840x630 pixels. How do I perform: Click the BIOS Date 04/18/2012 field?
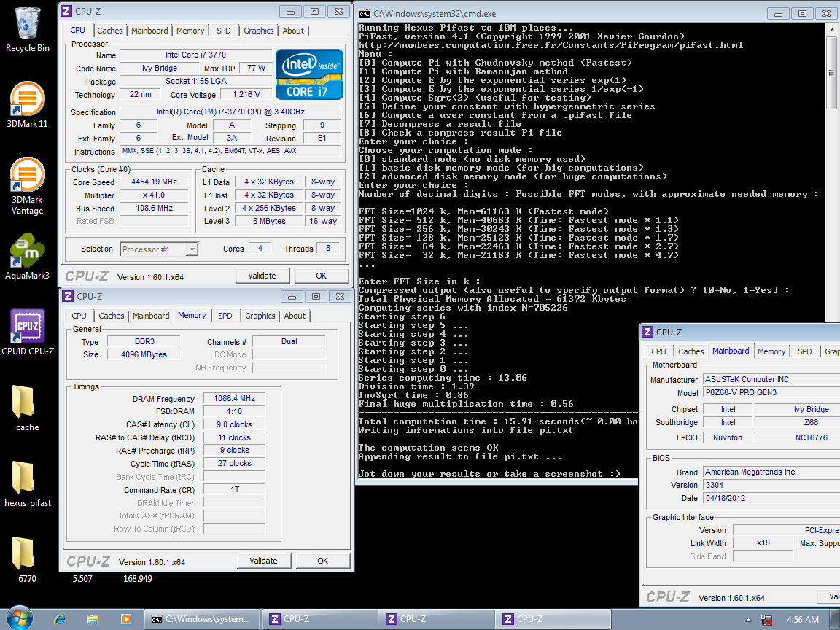tap(771, 498)
